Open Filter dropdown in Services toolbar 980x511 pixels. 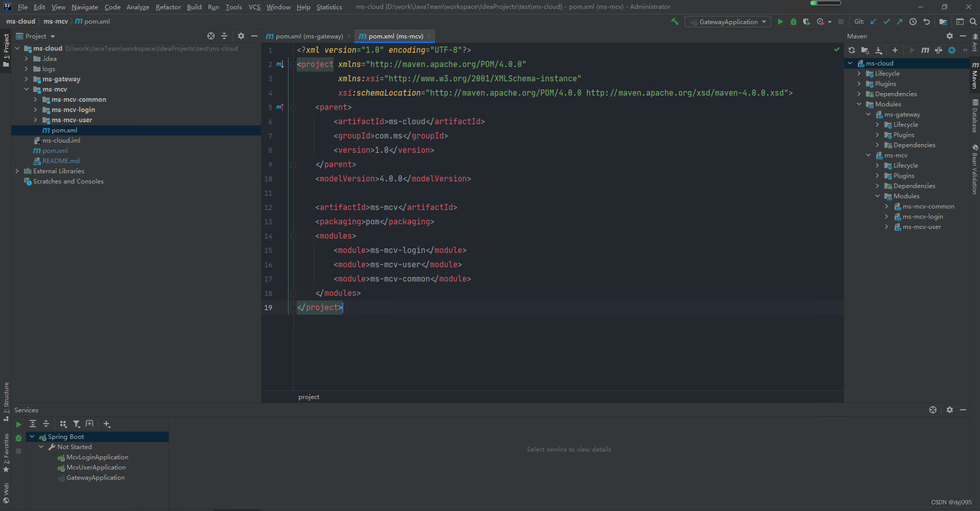coord(77,424)
